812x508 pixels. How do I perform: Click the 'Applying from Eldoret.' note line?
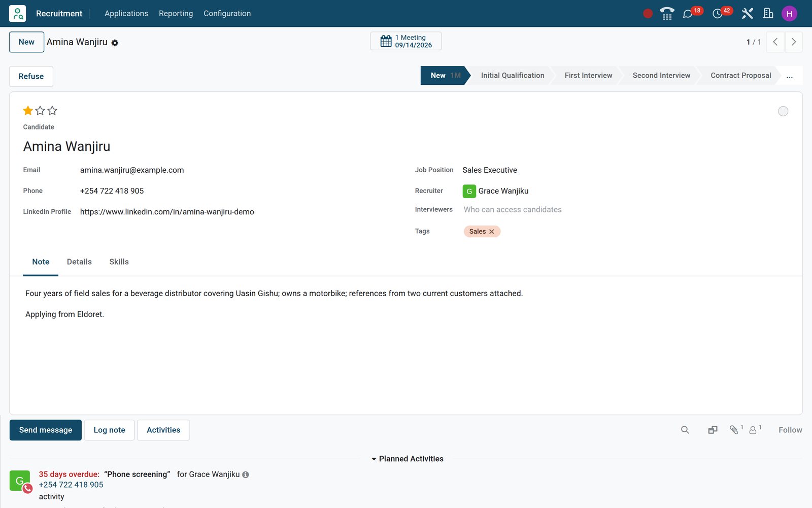[x=64, y=314]
